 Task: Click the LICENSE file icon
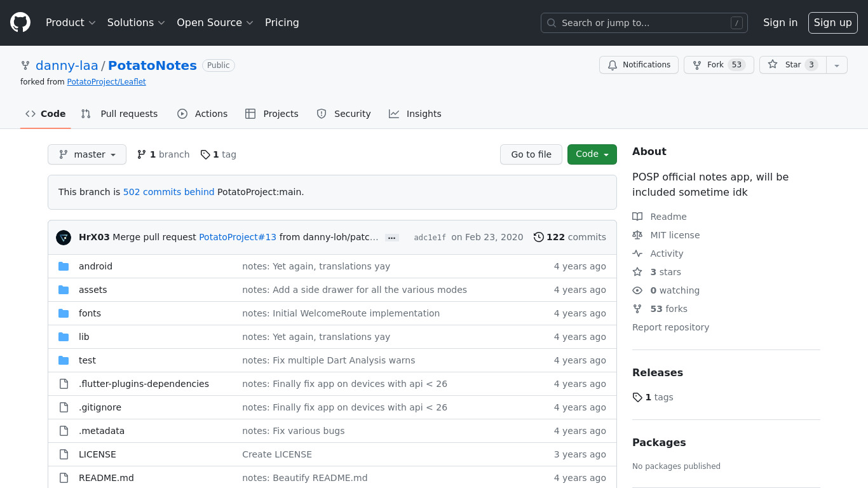click(64, 454)
